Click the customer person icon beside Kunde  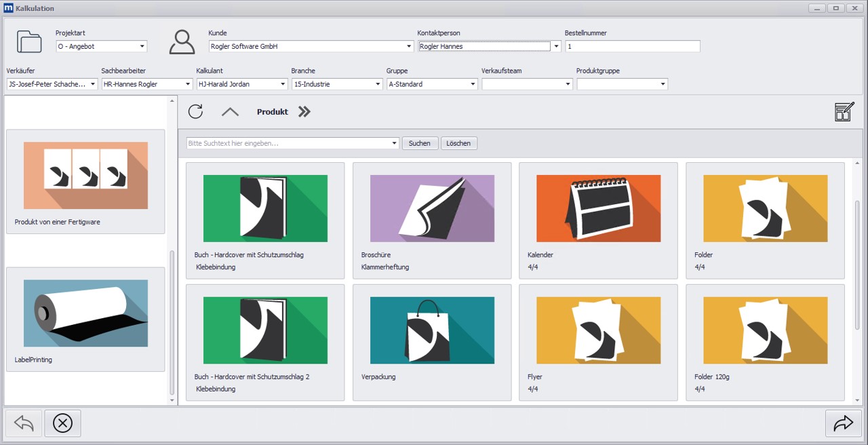point(182,42)
